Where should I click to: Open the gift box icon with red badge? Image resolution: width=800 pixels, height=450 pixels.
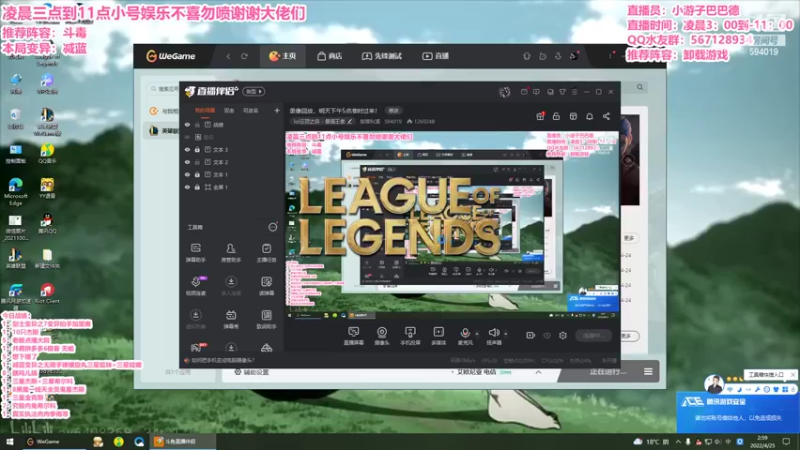point(540,116)
